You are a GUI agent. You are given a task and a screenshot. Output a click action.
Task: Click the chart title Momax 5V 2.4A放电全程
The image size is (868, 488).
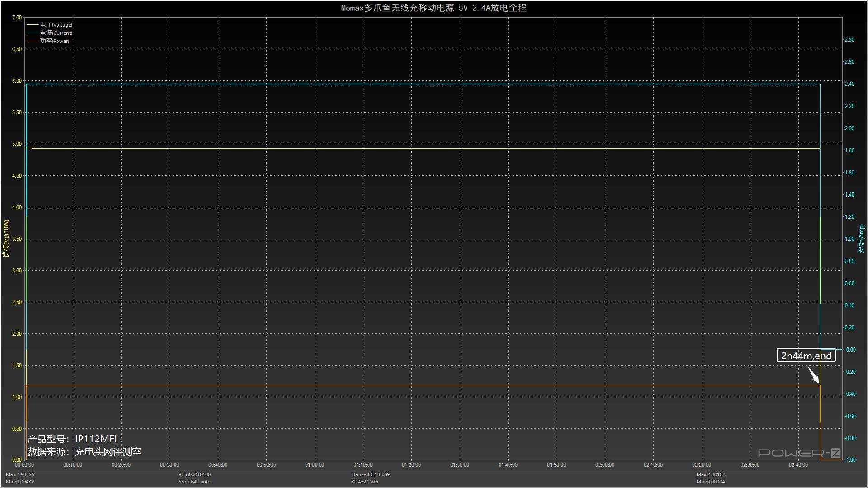434,8
